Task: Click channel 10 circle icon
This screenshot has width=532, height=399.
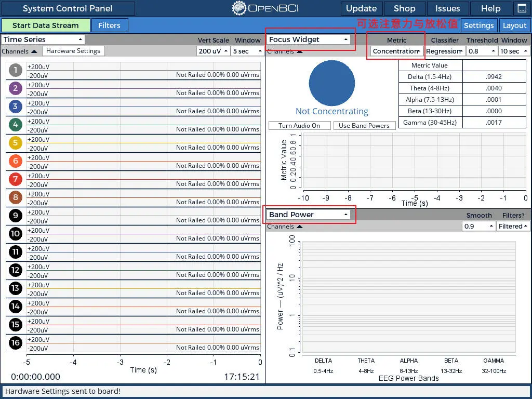Action: [x=15, y=234]
